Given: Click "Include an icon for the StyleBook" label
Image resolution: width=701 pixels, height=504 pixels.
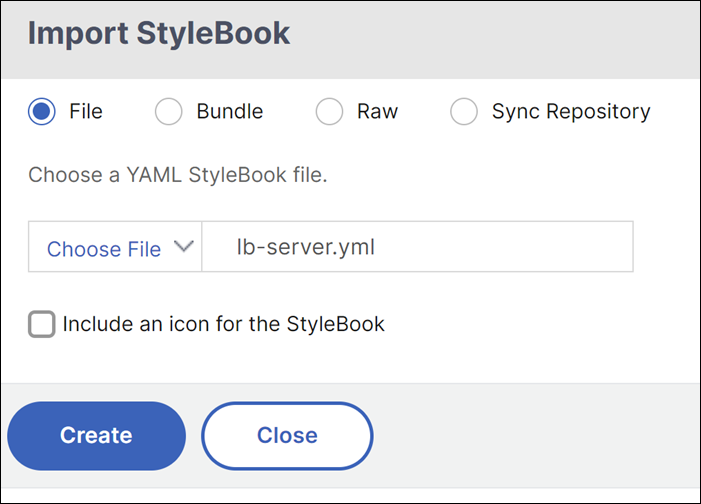Looking at the screenshot, I should coord(223,324).
